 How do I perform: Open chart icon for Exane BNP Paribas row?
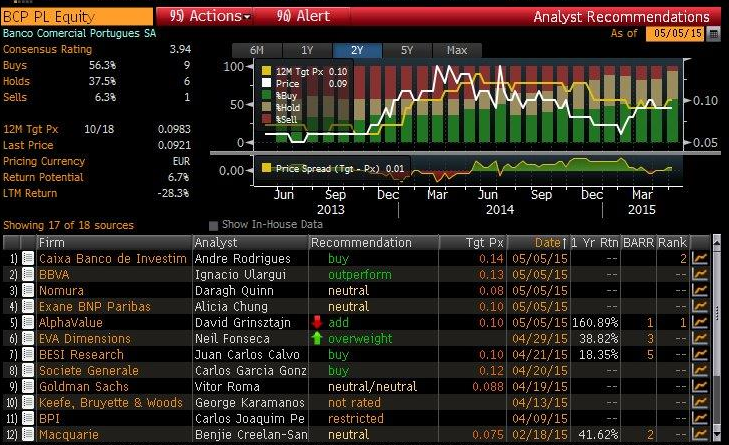point(700,306)
